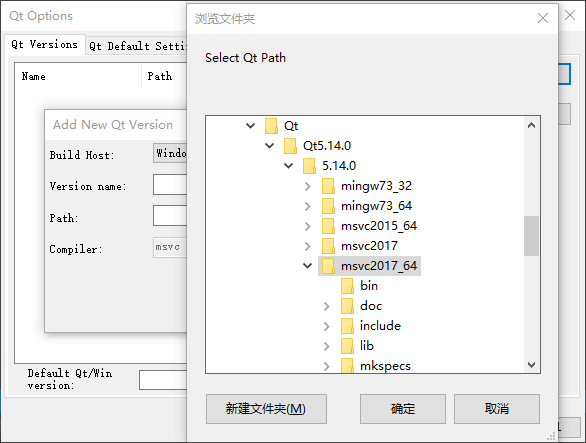Click the Compiler field showing msvc

[170, 247]
